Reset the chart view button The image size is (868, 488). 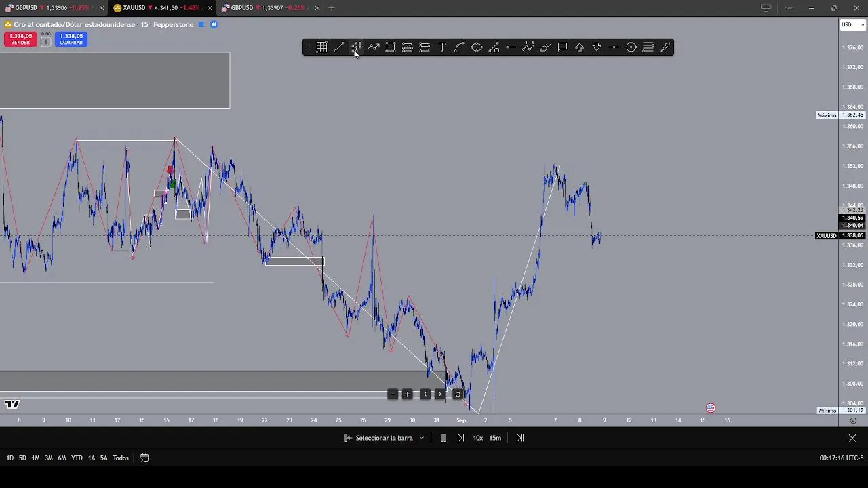pyautogui.click(x=458, y=394)
